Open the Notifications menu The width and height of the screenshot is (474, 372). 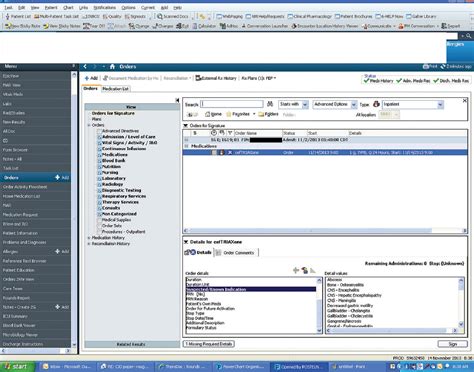click(104, 7)
